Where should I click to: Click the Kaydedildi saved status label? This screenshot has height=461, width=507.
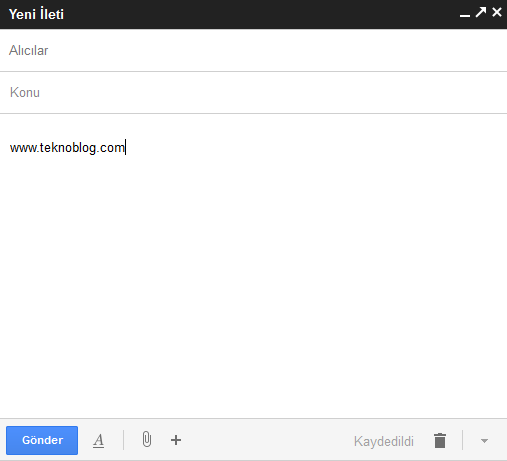point(384,441)
